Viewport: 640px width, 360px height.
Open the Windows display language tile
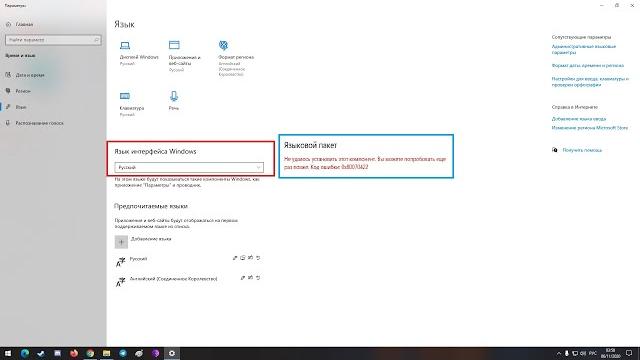(x=139, y=53)
